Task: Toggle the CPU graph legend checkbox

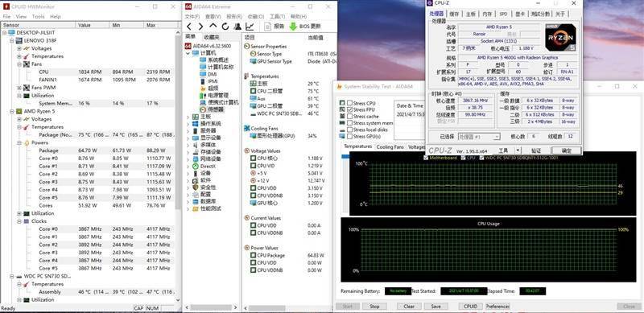Action: pos(463,158)
